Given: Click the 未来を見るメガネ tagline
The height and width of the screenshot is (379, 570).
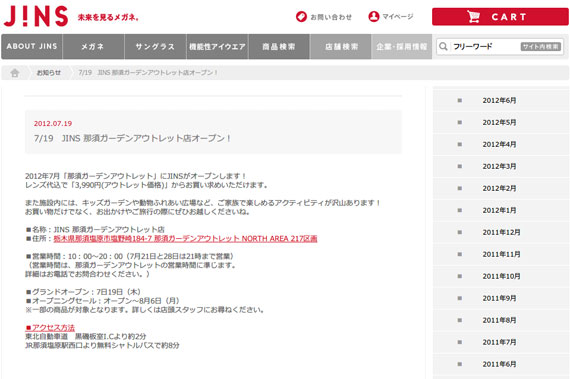Looking at the screenshot, I should click(108, 17).
